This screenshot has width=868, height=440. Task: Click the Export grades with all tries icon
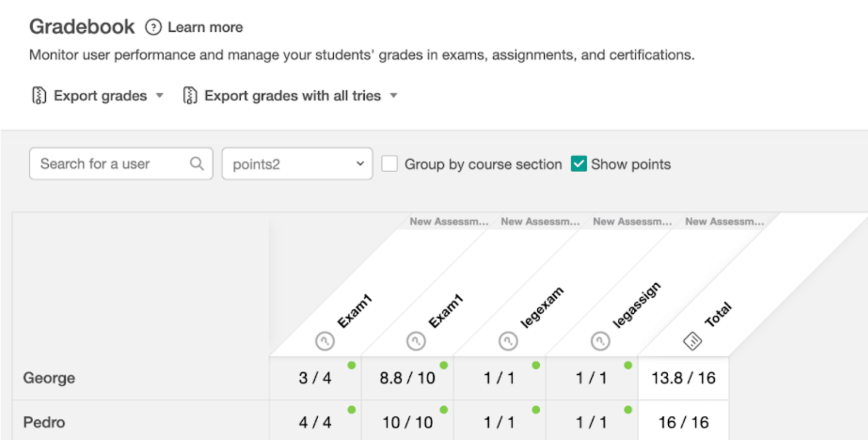(190, 96)
